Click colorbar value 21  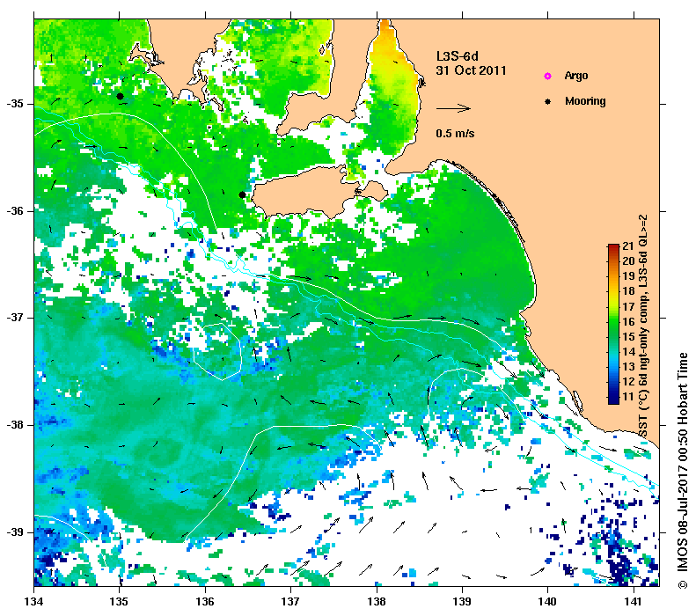tap(628, 246)
